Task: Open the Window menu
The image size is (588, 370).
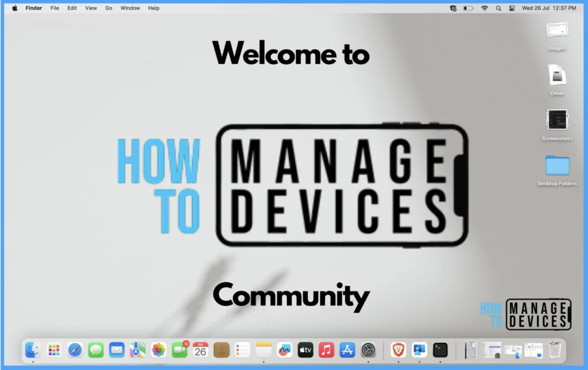Action: pos(130,8)
